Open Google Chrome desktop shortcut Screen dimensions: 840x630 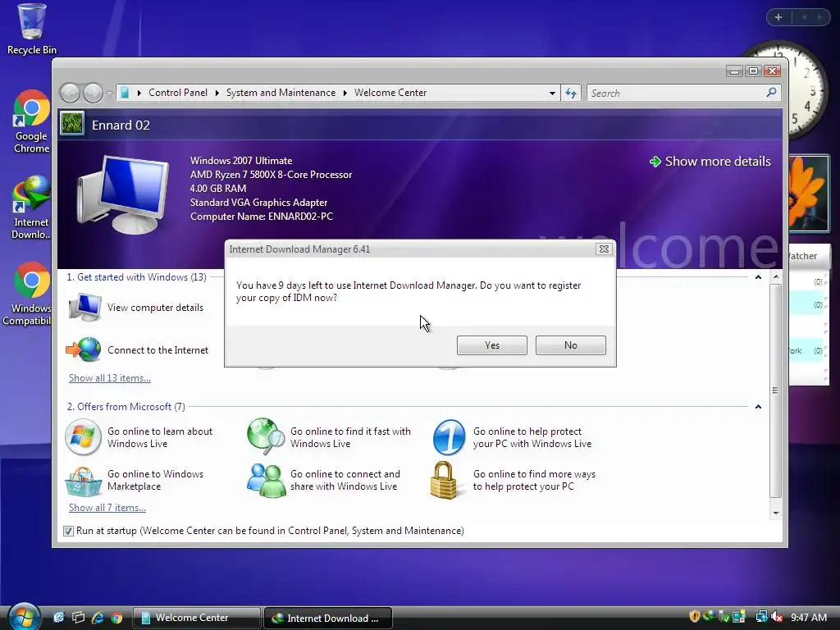pyautogui.click(x=32, y=121)
